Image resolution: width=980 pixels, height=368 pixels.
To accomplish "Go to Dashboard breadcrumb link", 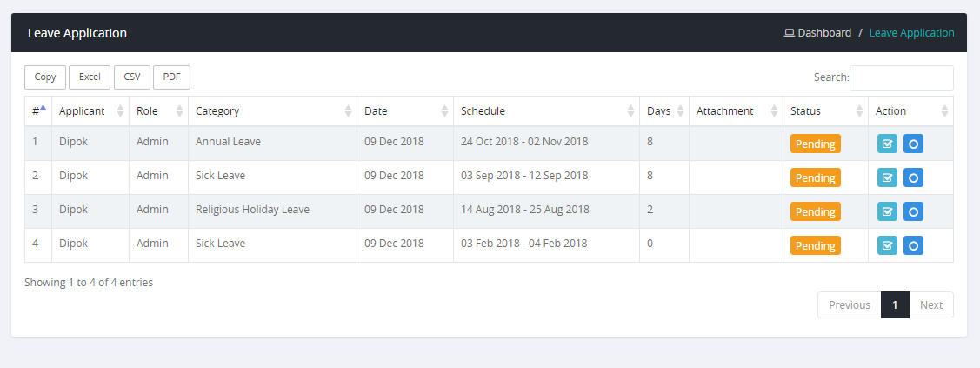I will pos(823,33).
